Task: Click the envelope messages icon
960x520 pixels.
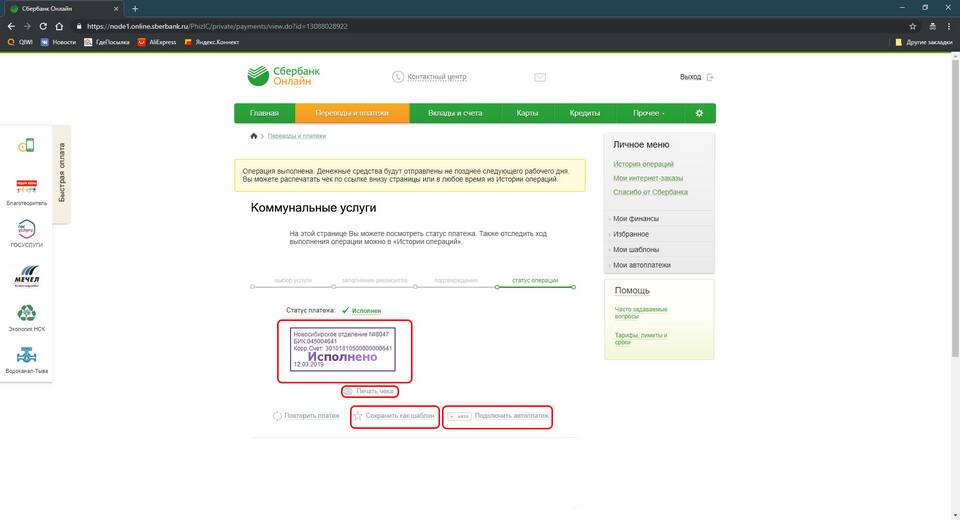Action: click(540, 77)
